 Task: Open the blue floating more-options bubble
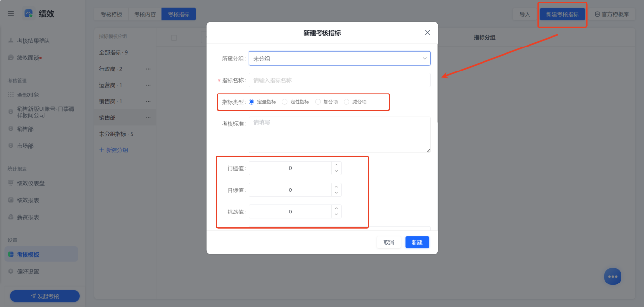point(613,276)
